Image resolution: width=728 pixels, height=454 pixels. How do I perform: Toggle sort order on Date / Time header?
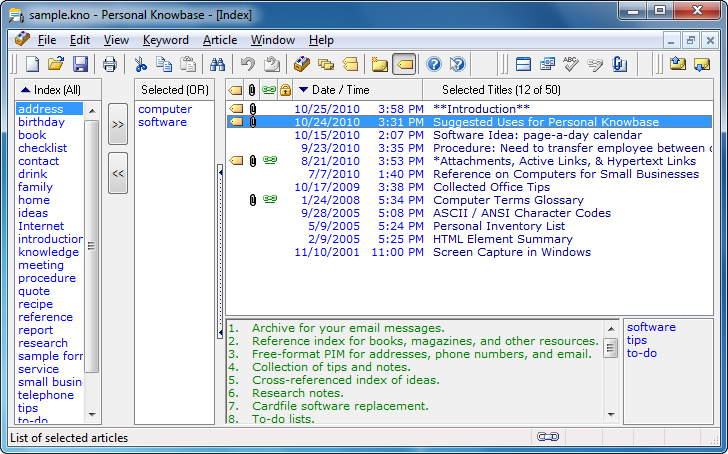(x=358, y=90)
